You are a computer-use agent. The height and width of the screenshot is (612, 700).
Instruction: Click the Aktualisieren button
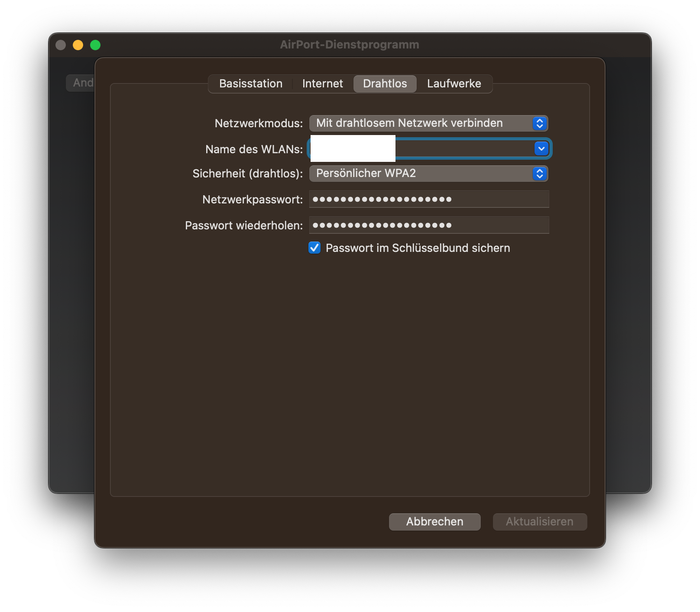click(540, 522)
